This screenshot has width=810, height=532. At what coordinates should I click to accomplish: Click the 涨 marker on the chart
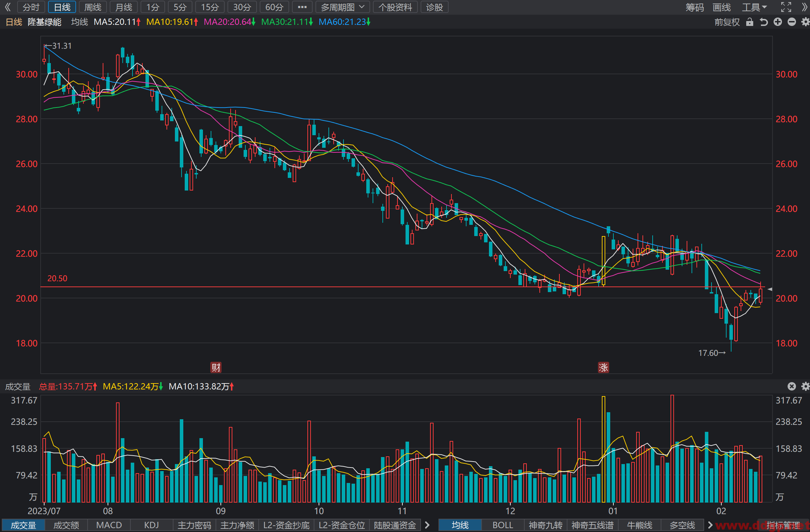[603, 367]
